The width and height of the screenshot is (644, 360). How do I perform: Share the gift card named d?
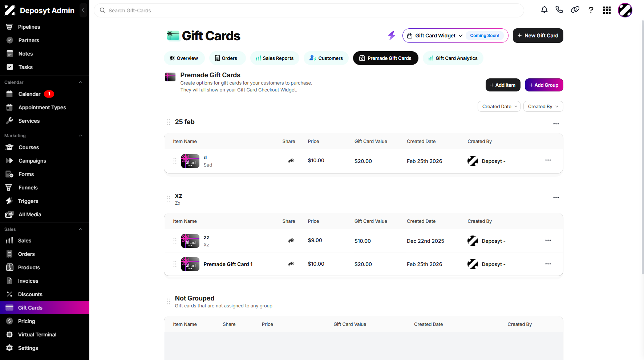coord(291,161)
